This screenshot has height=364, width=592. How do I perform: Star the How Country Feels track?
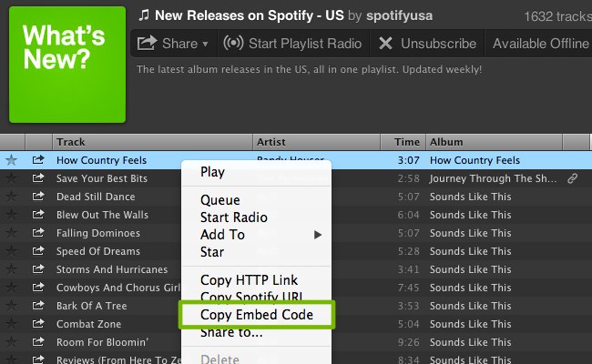click(11, 160)
